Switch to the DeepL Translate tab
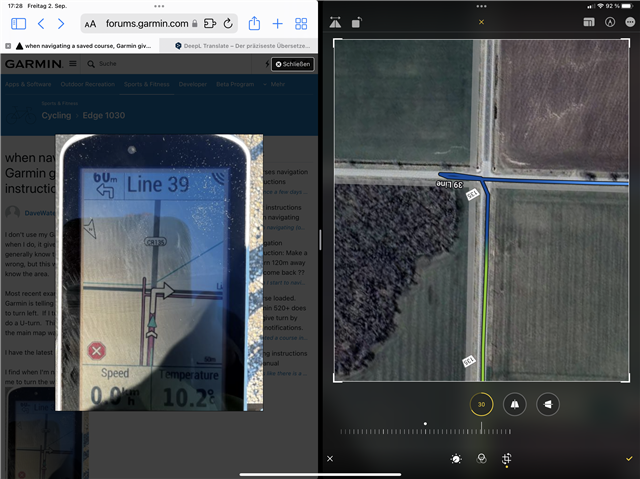Screen dimensions: 640x479 (242, 46)
